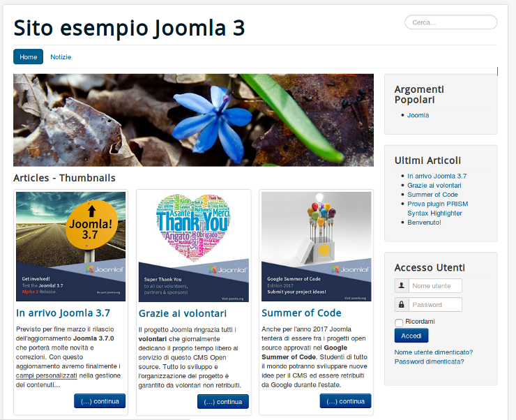Focus the Nome utente input field
Image resolution: width=516 pixels, height=420 pixels.
click(x=435, y=285)
